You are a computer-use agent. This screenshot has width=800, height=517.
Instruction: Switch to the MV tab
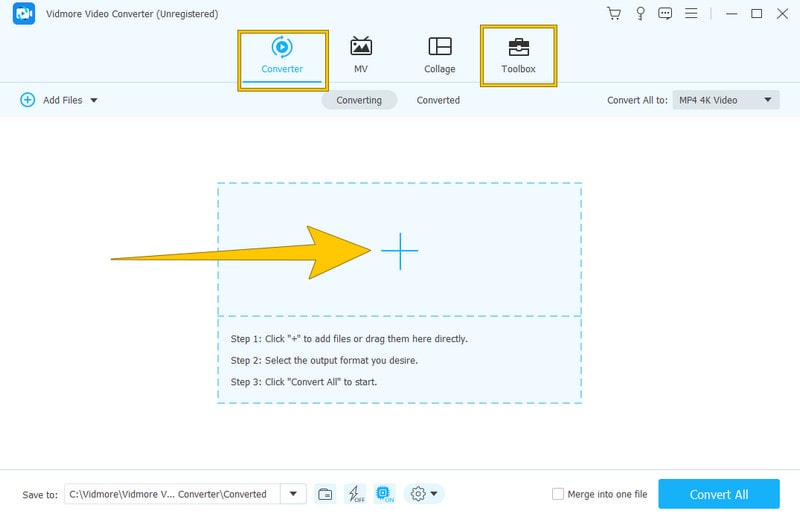[361, 56]
